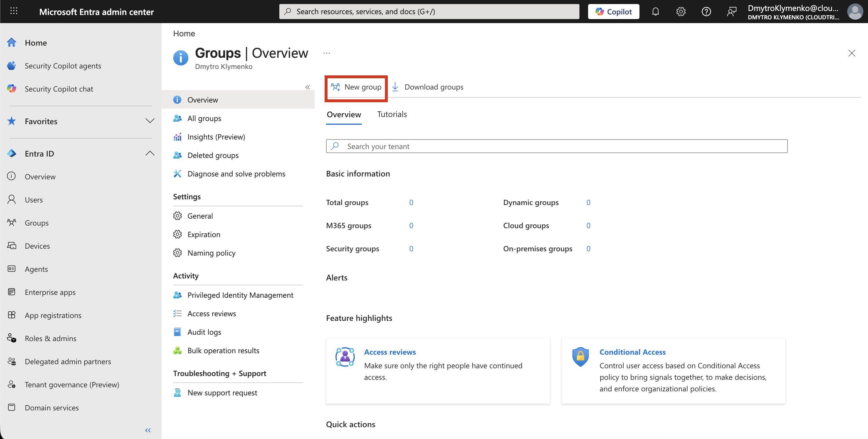Open the Access reviews feature link
868x439 pixels.
[x=390, y=352]
